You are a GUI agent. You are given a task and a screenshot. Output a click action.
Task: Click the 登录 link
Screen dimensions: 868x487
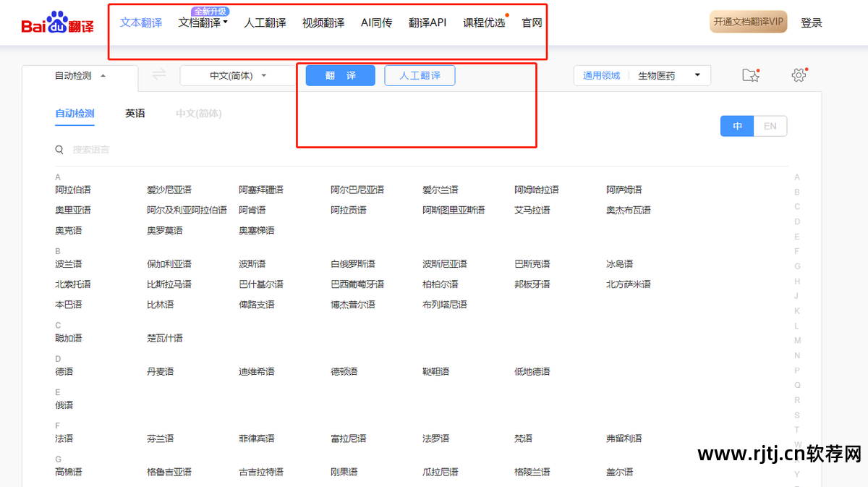(x=812, y=22)
